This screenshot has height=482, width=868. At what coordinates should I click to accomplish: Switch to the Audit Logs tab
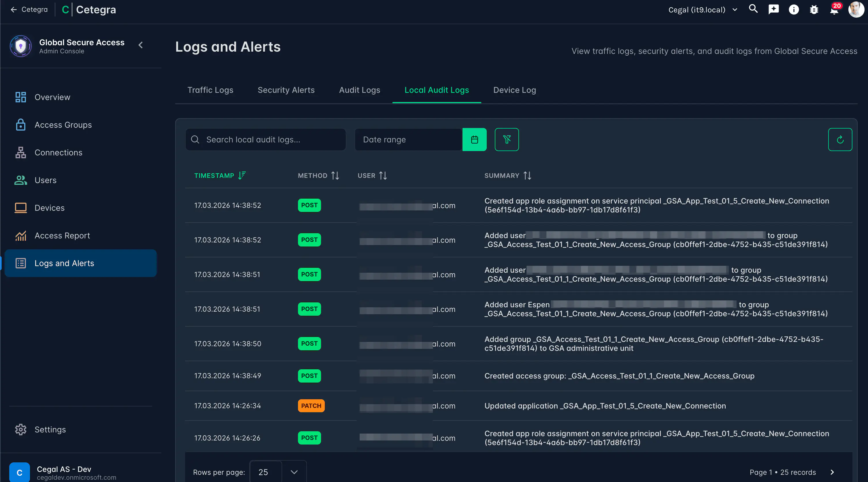pos(360,90)
